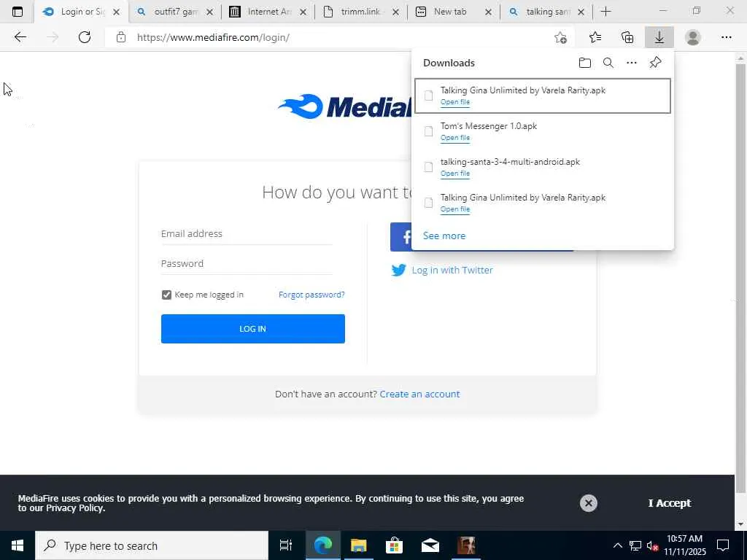747x560 pixels.
Task: Click the Twitter bird icon
Action: pyautogui.click(x=399, y=270)
